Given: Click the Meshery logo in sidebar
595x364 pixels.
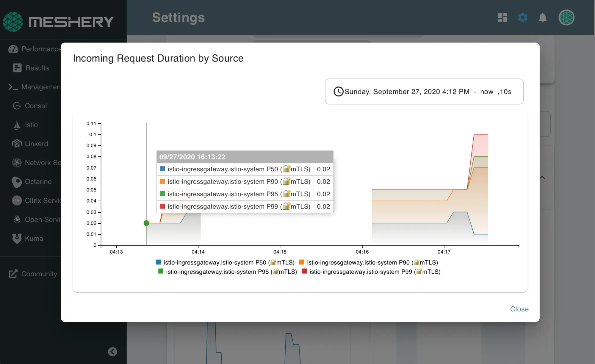Looking at the screenshot, I should pos(58,22).
